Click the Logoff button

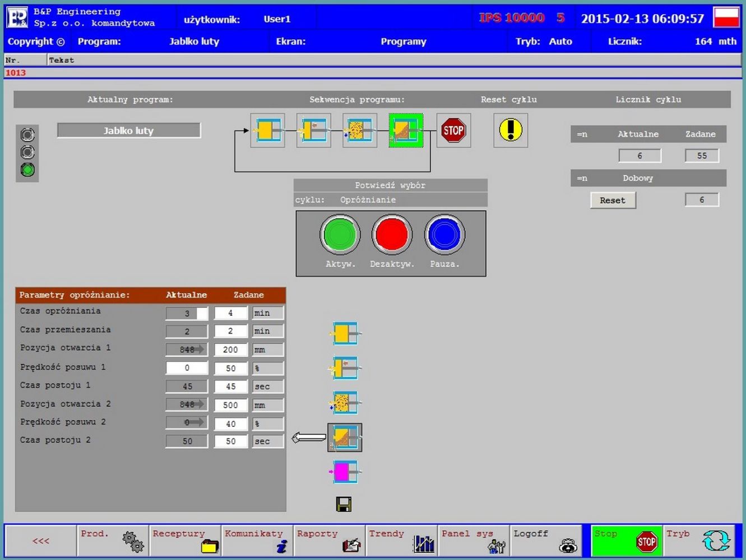click(x=546, y=541)
